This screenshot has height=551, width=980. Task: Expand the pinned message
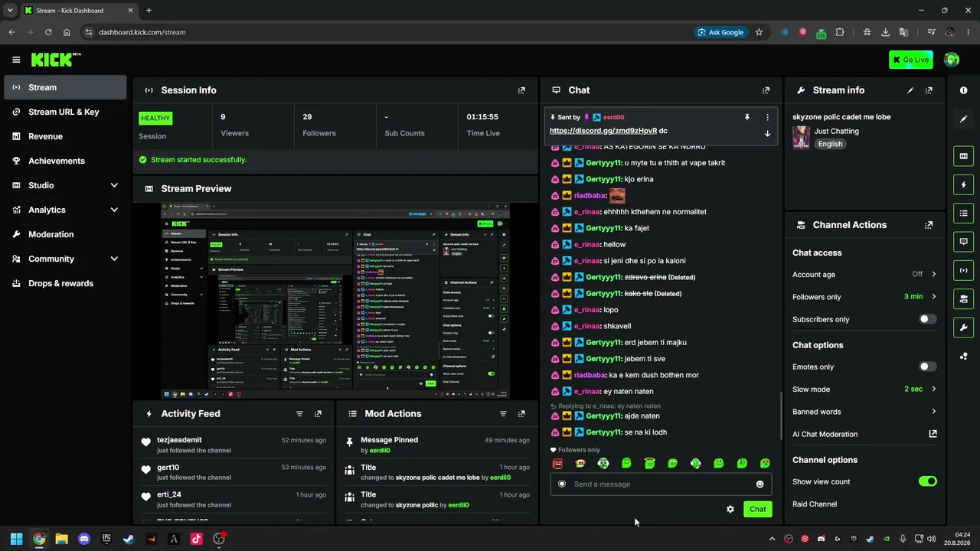(767, 133)
